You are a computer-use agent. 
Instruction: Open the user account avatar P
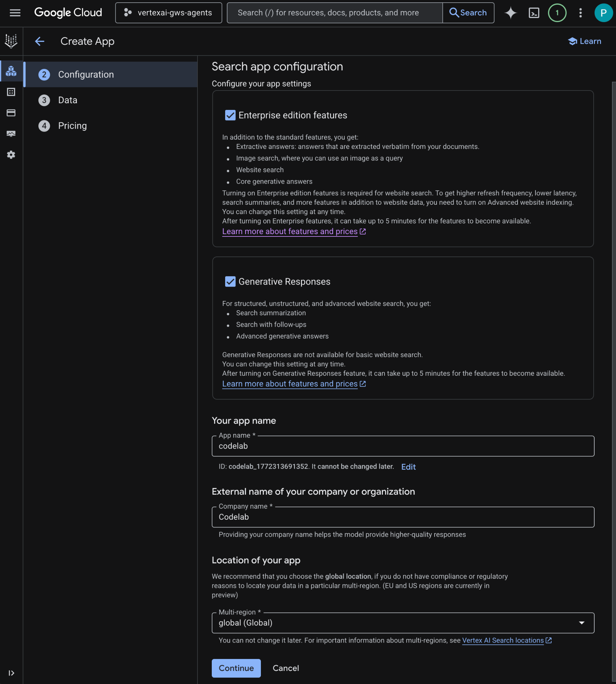603,13
